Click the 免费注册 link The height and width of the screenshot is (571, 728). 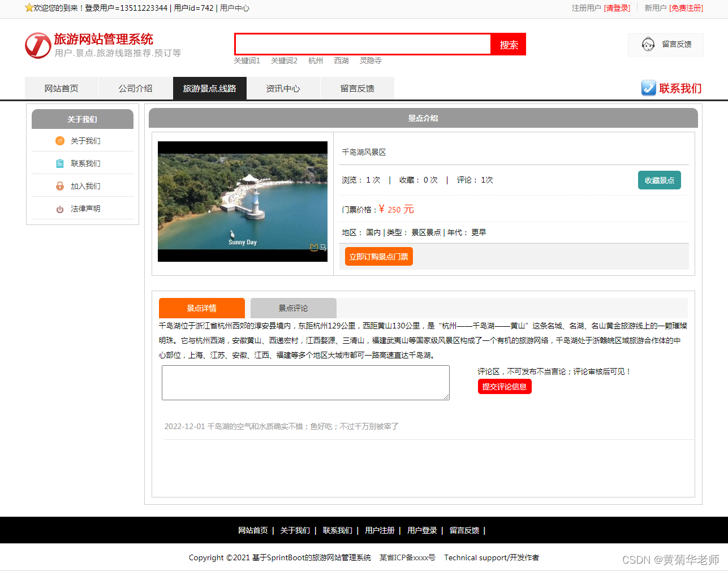[686, 8]
